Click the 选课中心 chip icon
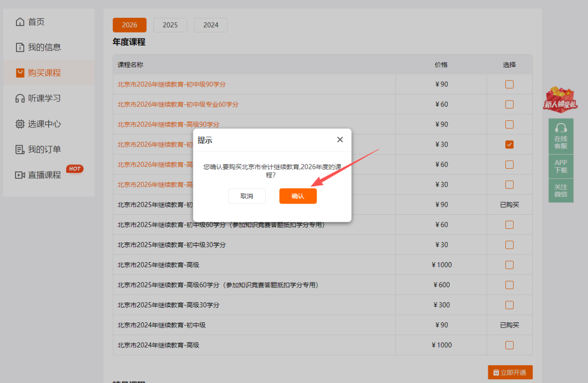This screenshot has height=383, width=588. [x=20, y=124]
